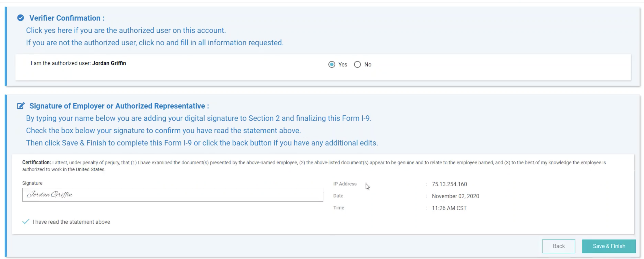Select the No radio button
This screenshot has height=259, width=644.
coord(357,65)
